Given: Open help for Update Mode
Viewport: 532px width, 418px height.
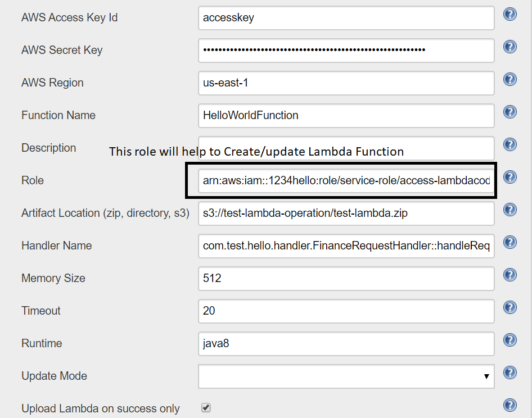Looking at the screenshot, I should point(510,372).
